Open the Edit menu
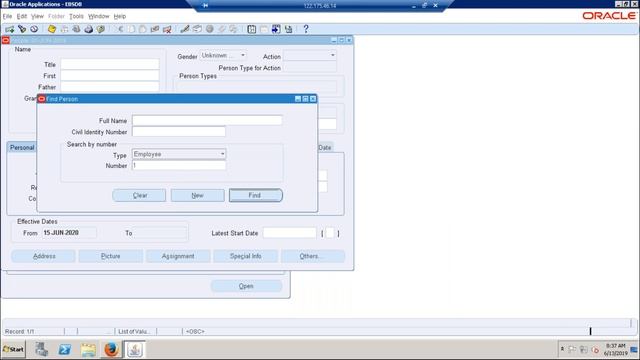The width and height of the screenshot is (640, 360). coord(22,16)
